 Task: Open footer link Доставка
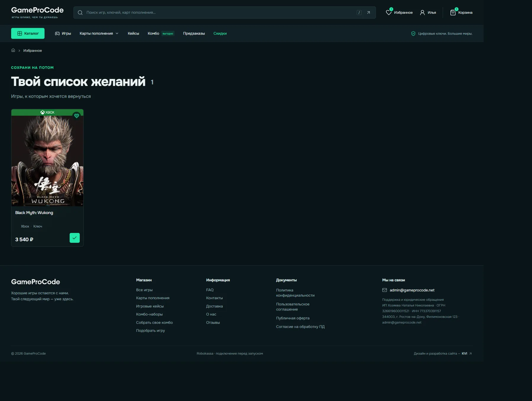tap(214, 306)
